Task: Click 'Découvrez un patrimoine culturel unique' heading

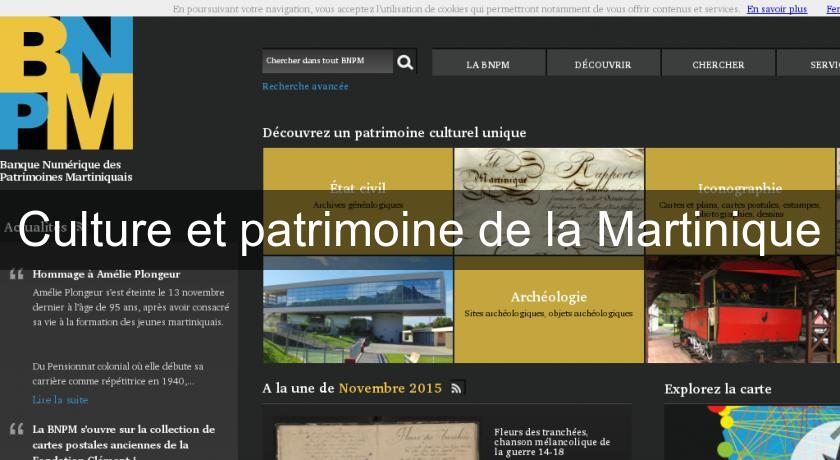Action: (394, 133)
